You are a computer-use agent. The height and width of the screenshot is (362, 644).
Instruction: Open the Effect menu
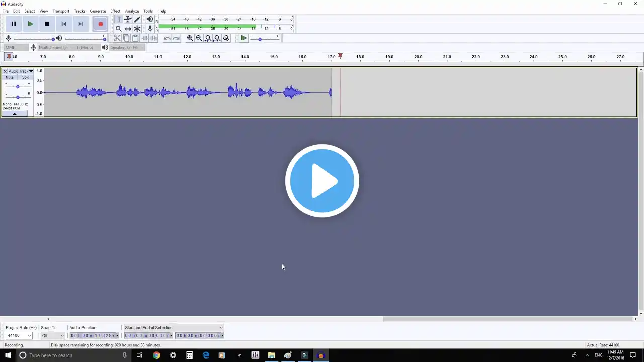tap(115, 11)
